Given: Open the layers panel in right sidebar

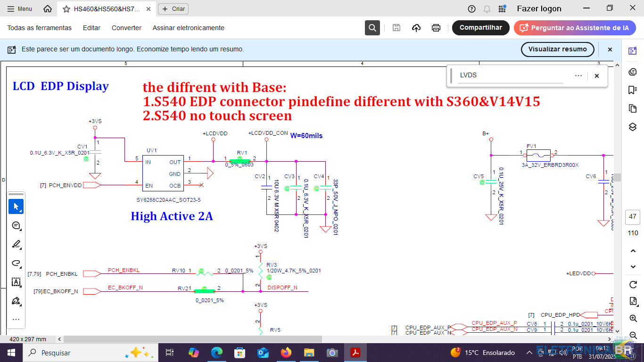Looking at the screenshot, I should point(633,127).
